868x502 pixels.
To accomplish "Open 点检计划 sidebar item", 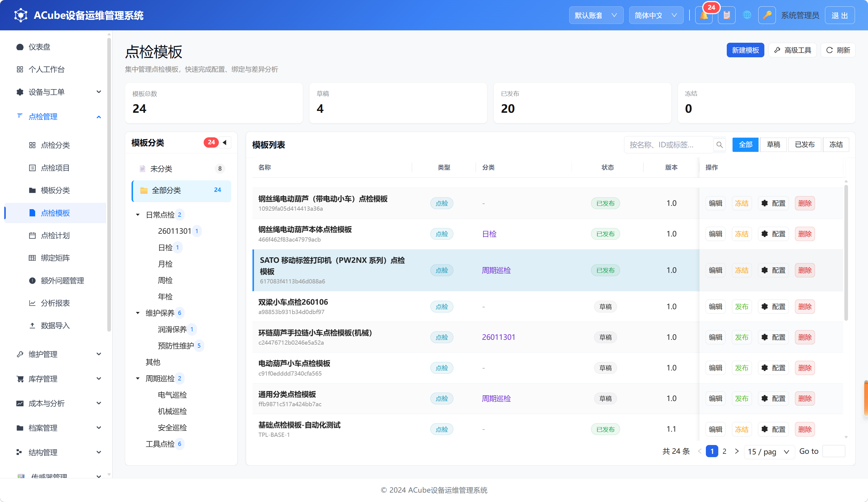I will pos(55,235).
